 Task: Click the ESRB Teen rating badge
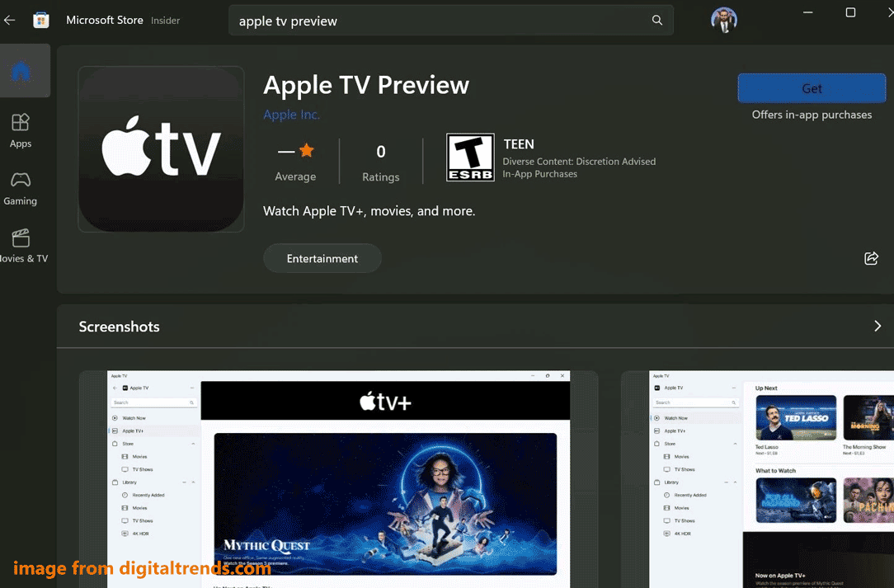click(x=470, y=158)
